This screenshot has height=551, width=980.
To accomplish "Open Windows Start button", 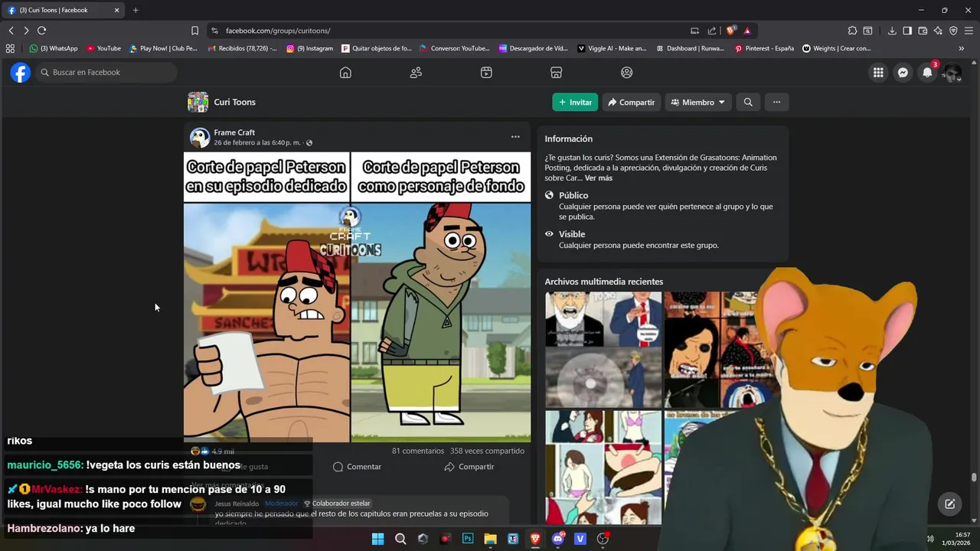I will [377, 539].
